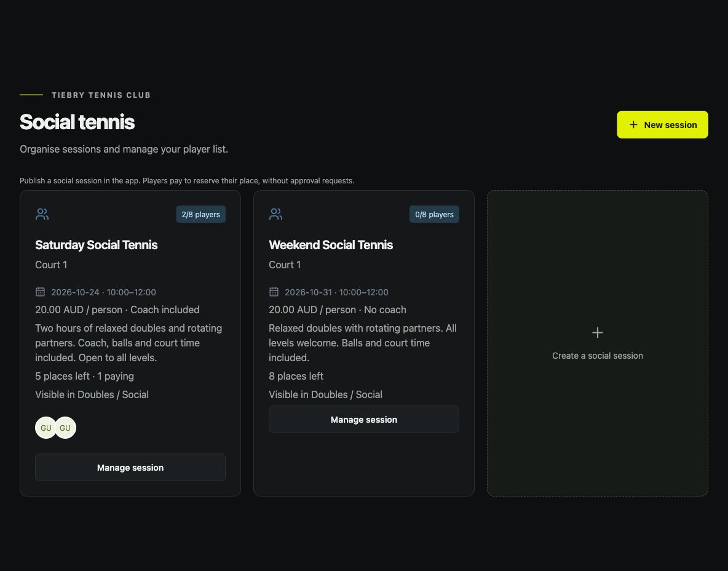
Task: Select the second GU player avatar
Action: (x=65, y=428)
